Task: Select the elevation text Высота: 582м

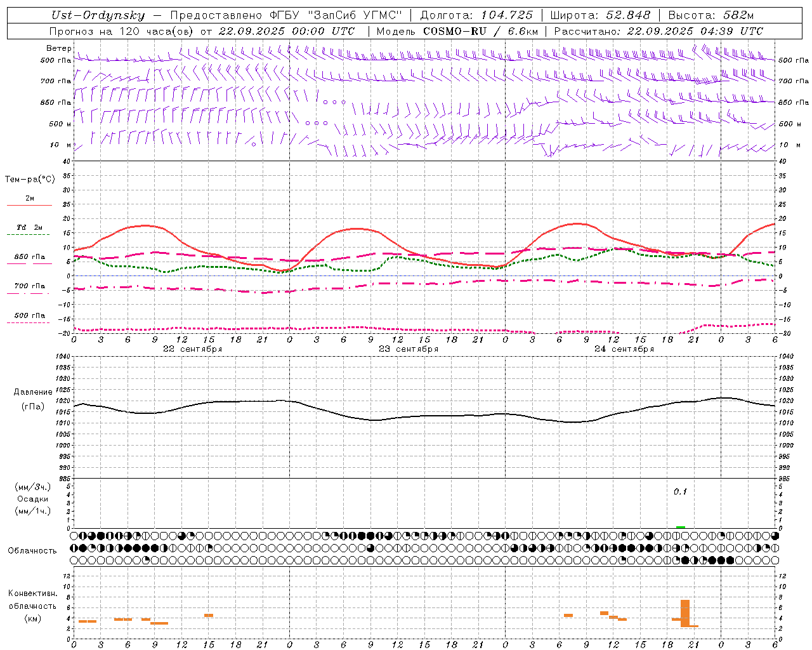Action: [711, 15]
